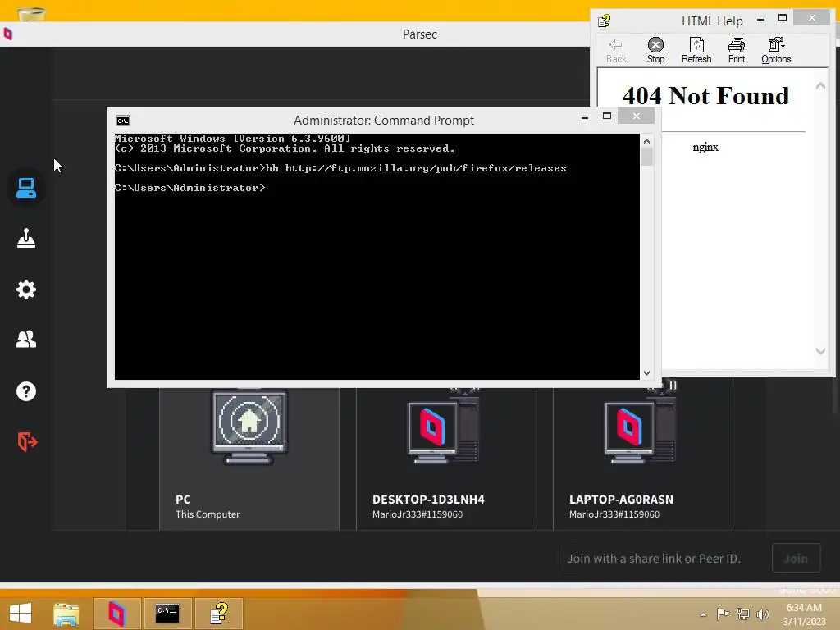
Task: Maximize the Command Prompt window
Action: coord(607,116)
